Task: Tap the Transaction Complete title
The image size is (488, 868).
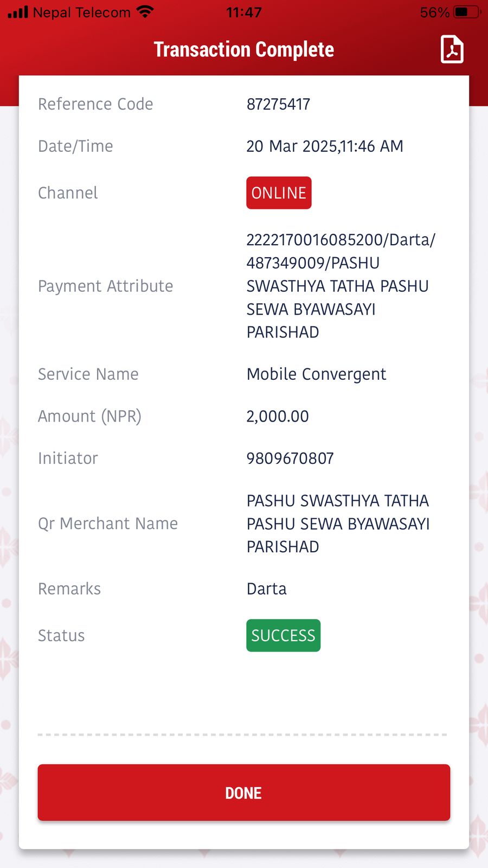Action: click(x=244, y=49)
